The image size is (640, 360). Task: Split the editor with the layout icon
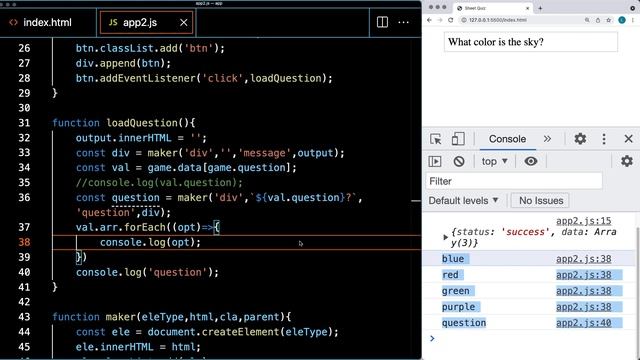click(382, 22)
